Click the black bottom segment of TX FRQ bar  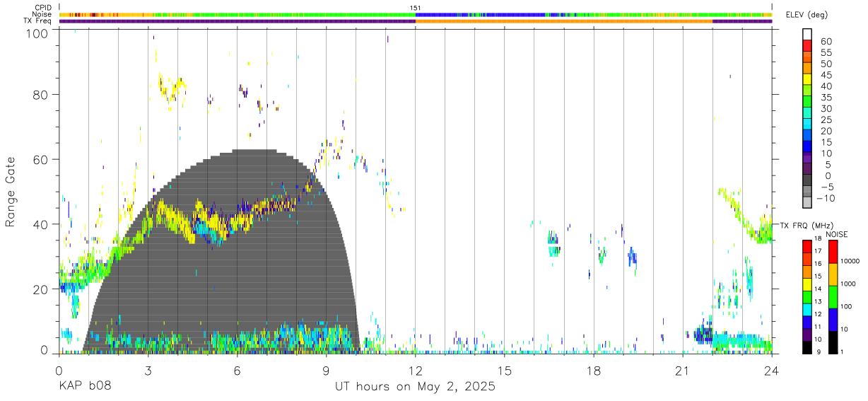[807, 347]
